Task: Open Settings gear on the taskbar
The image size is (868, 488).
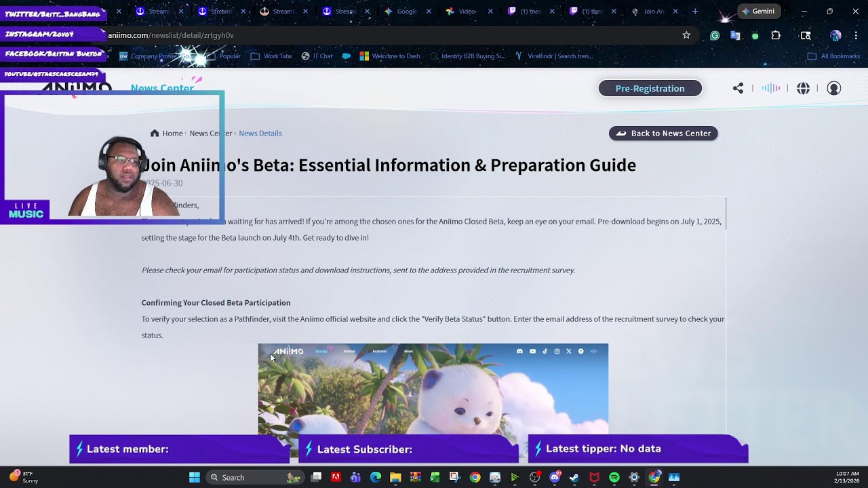Action: coord(634,477)
